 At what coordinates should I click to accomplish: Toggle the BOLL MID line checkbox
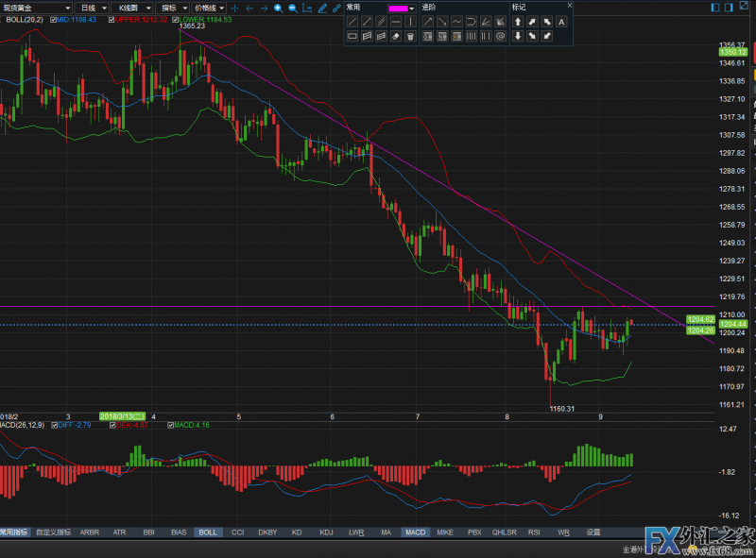click(x=52, y=19)
